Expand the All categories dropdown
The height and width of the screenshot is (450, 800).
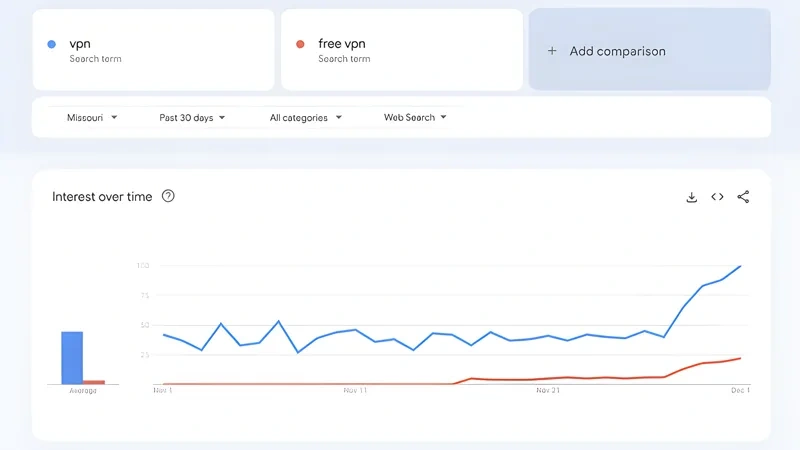click(x=305, y=118)
